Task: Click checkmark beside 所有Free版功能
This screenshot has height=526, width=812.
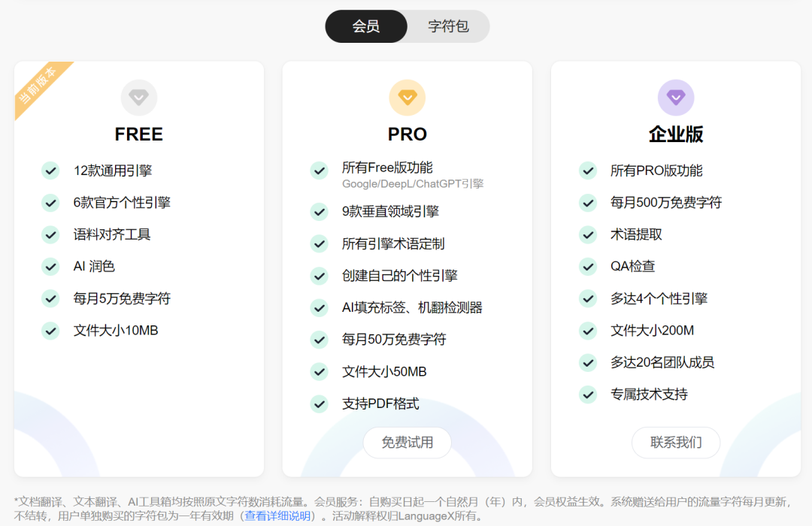Action: [320, 171]
